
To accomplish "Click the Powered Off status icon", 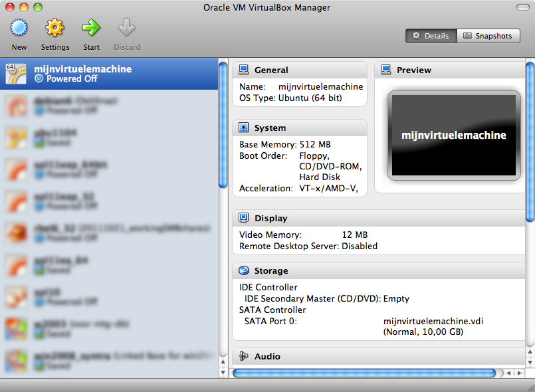I will 39,79.
